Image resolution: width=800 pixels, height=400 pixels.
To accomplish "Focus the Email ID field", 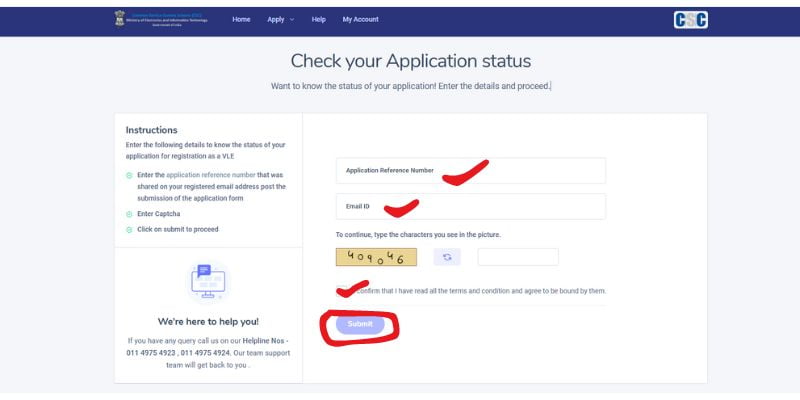I will click(x=471, y=207).
